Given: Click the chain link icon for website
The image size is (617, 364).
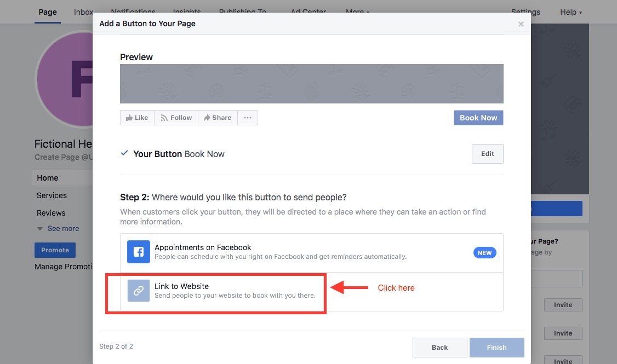Looking at the screenshot, I should click(x=139, y=291).
